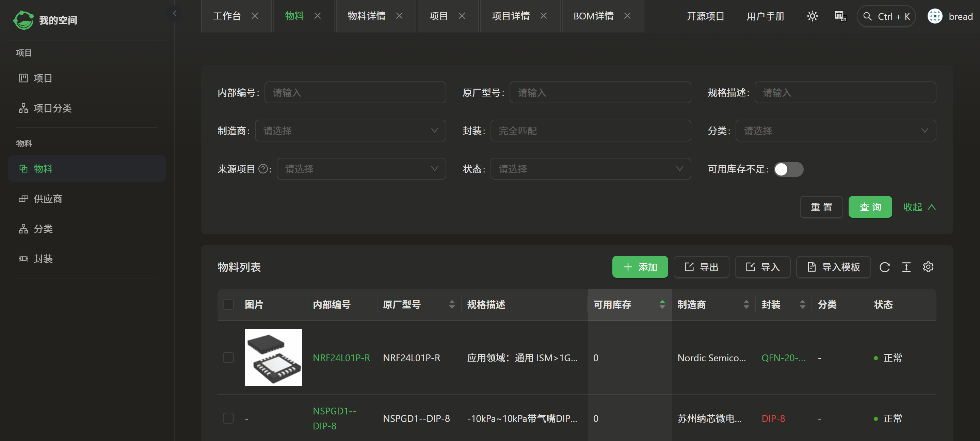
Task: Toggle the 可用库存不足 switch
Action: [x=788, y=169]
